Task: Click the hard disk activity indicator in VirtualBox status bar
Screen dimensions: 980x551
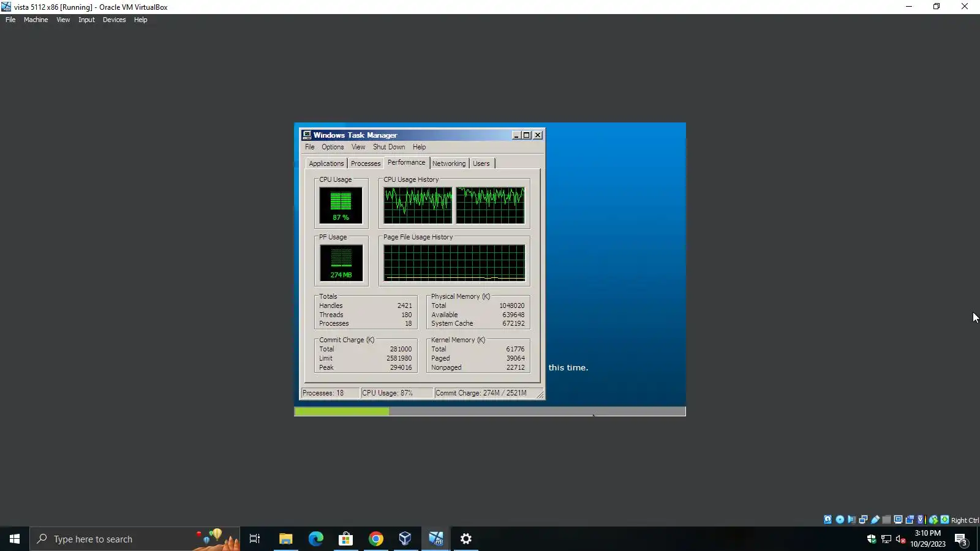Action: click(x=828, y=520)
